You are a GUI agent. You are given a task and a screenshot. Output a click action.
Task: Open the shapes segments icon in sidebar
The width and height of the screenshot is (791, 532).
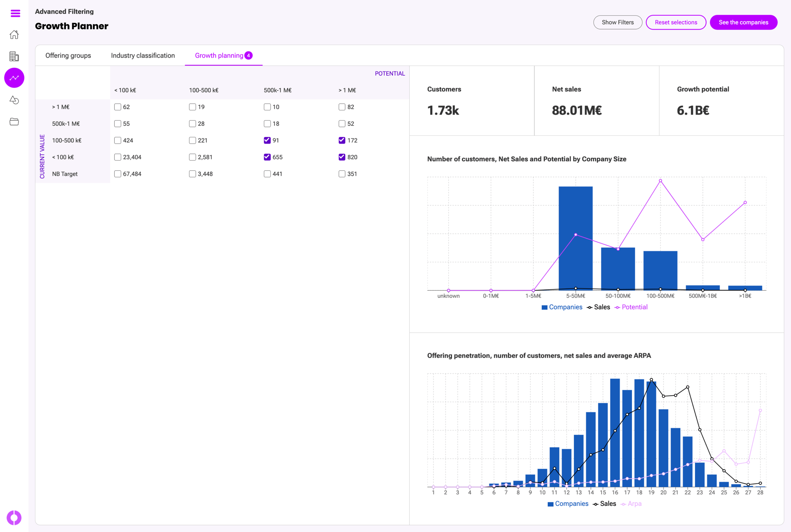pos(14,100)
